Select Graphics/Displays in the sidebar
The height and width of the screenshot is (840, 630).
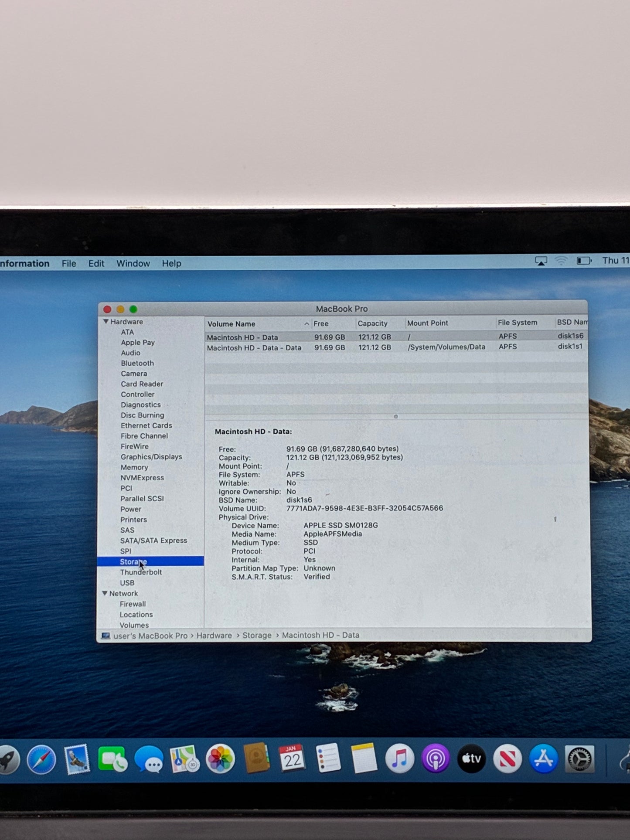point(151,457)
